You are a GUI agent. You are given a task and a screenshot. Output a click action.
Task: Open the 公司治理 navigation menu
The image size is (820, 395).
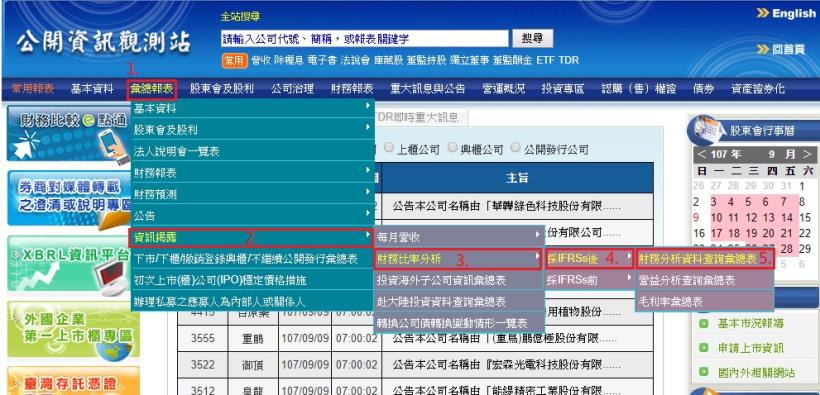coord(292,89)
